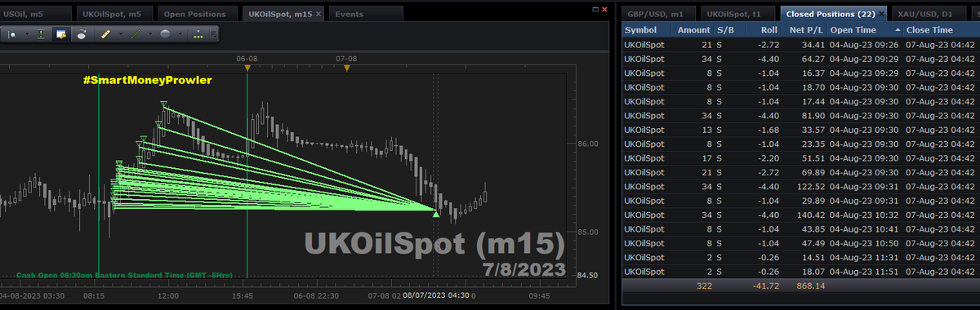Open the Events tab
This screenshot has width=980, height=310.
coord(366,14)
